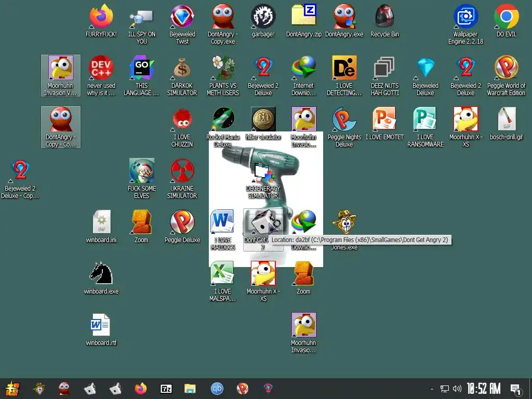Open File Explorer from the taskbar

(190, 388)
